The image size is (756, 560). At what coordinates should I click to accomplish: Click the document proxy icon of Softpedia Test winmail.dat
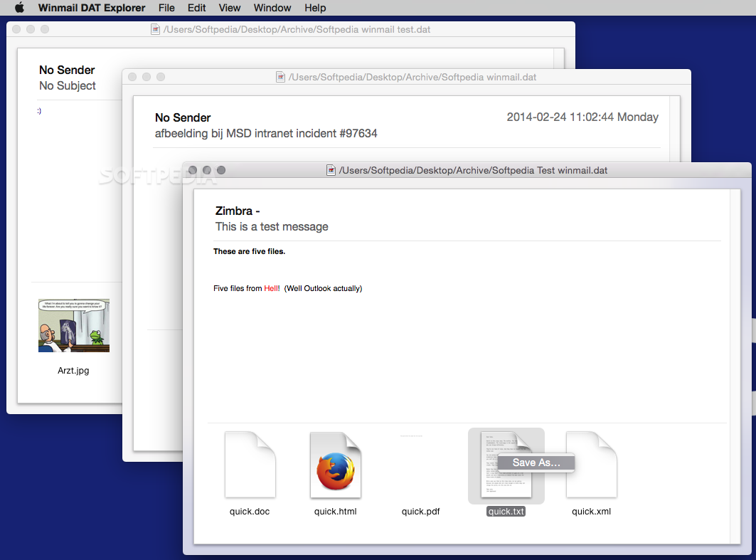click(x=331, y=170)
